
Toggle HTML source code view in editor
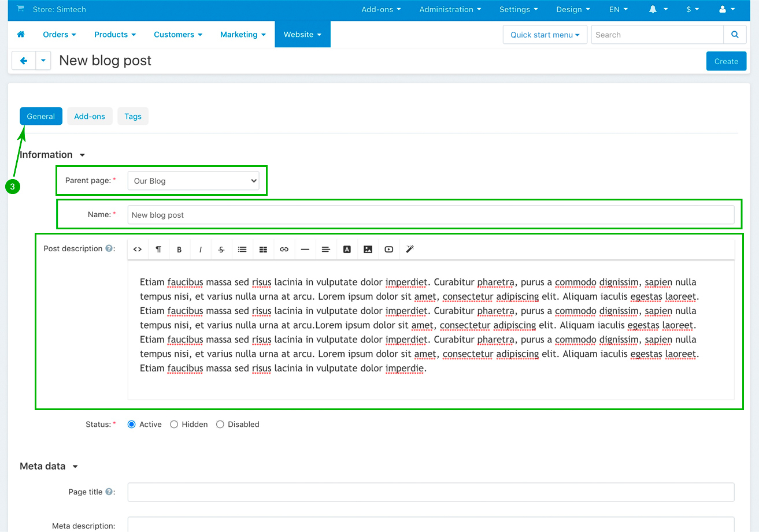pos(138,250)
